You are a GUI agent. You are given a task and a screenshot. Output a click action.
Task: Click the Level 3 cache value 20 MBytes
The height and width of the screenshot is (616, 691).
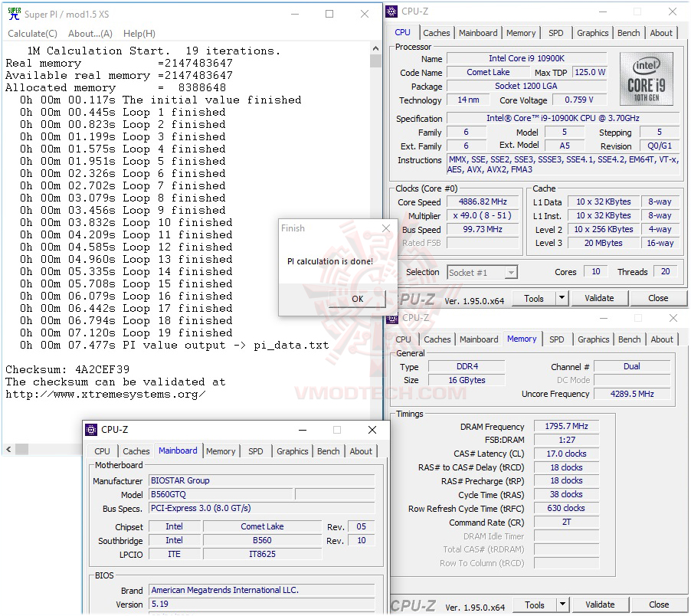point(604,243)
